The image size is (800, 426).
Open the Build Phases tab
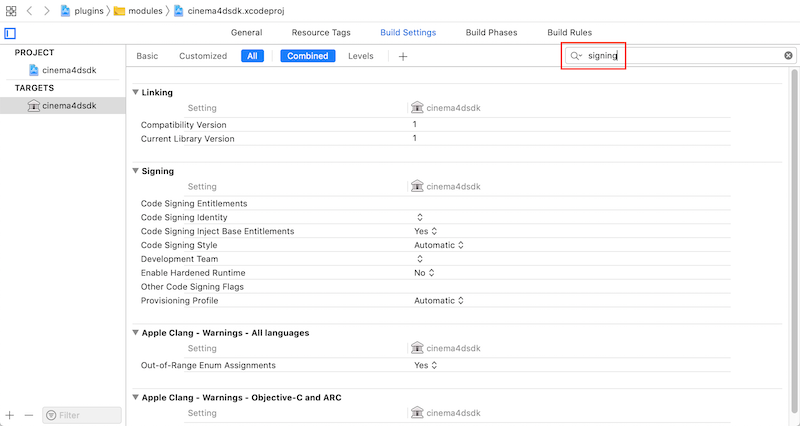[x=491, y=33]
